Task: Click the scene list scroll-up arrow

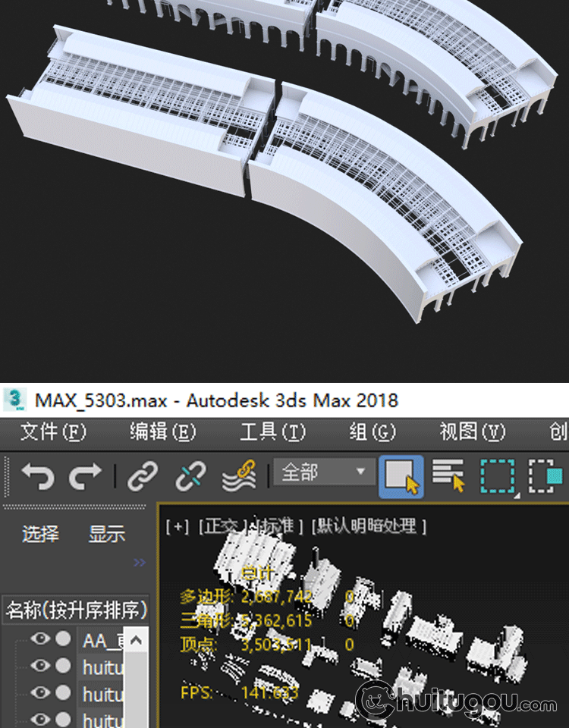Action: 136,640
